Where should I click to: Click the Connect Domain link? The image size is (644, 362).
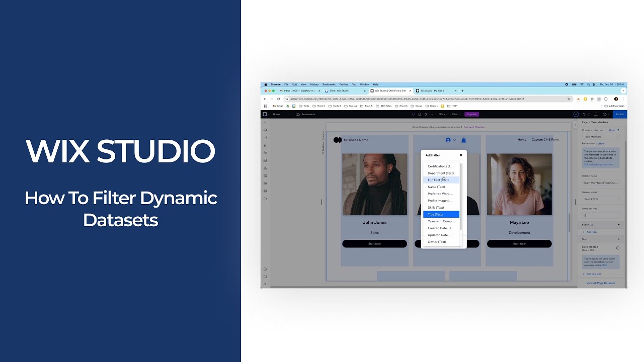[474, 127]
